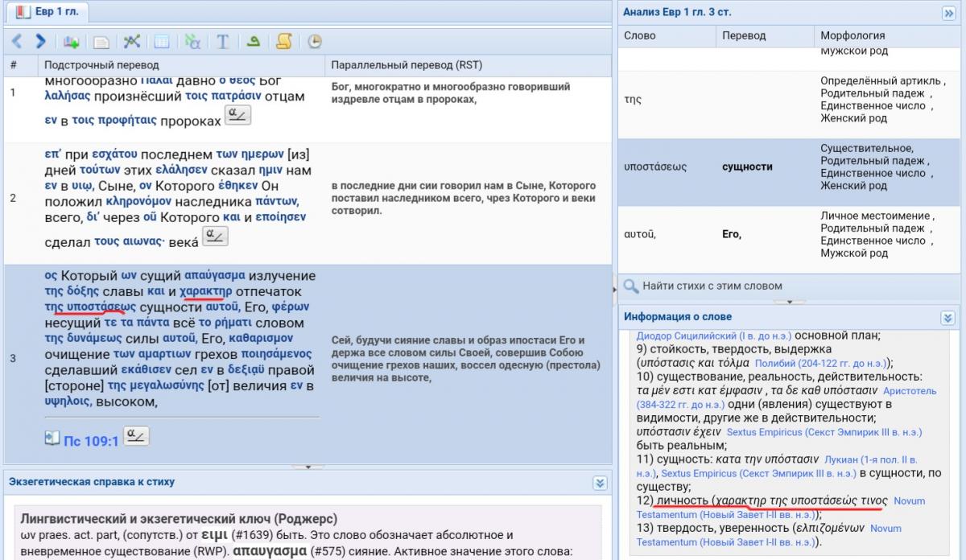
Task: Click the clock icon in toolbar
Action: (x=314, y=42)
